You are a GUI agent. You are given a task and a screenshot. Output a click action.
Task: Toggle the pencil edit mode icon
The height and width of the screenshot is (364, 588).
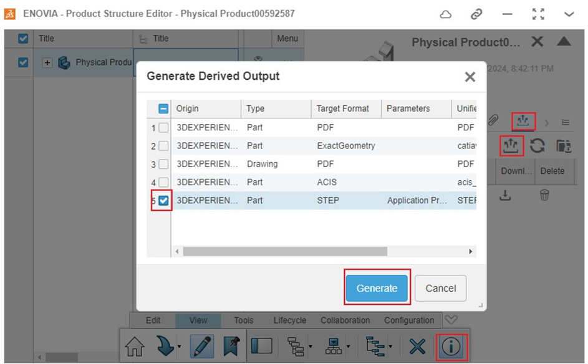(202, 346)
